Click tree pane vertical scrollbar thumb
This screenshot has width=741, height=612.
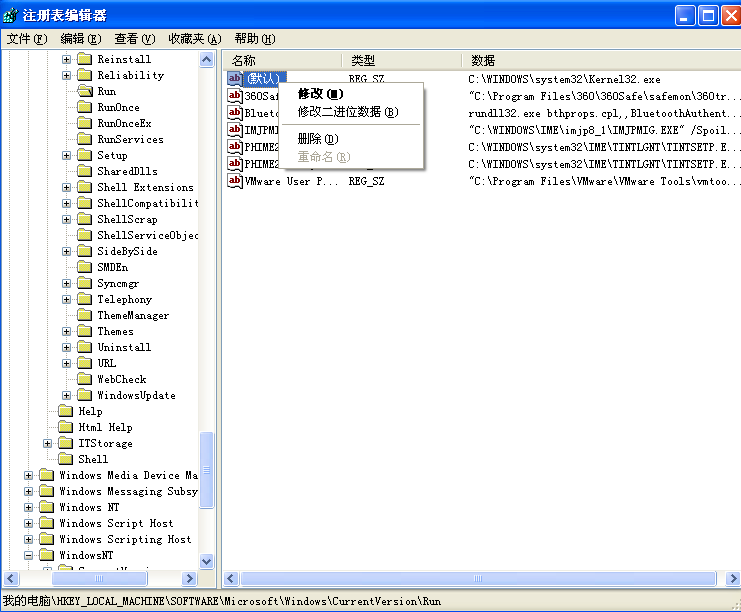click(207, 470)
